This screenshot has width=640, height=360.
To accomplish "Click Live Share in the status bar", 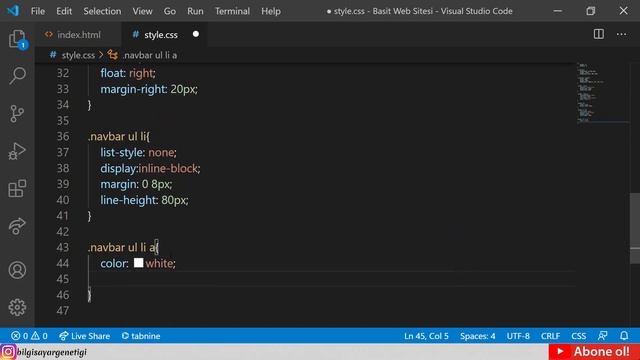I will pyautogui.click(x=84, y=336).
